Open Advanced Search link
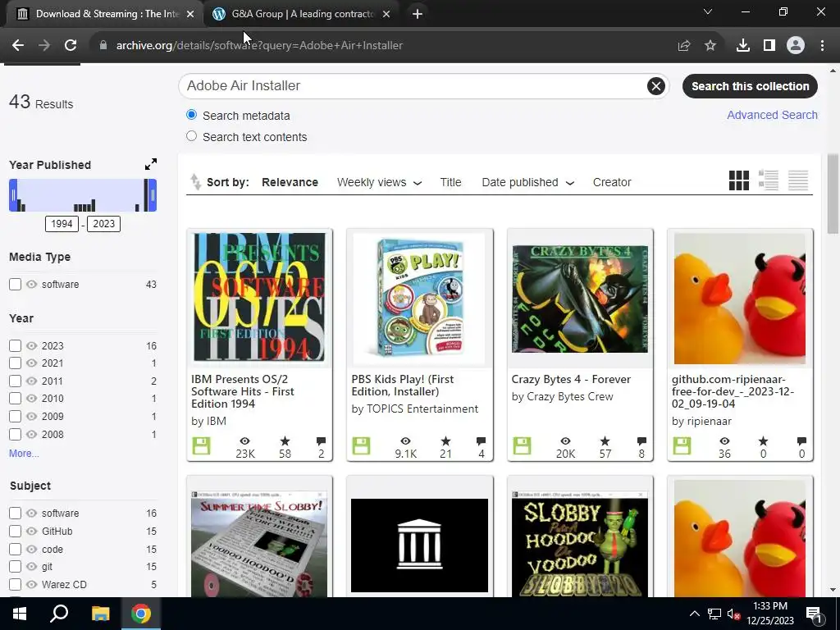Image resolution: width=840 pixels, height=630 pixels. coord(772,115)
